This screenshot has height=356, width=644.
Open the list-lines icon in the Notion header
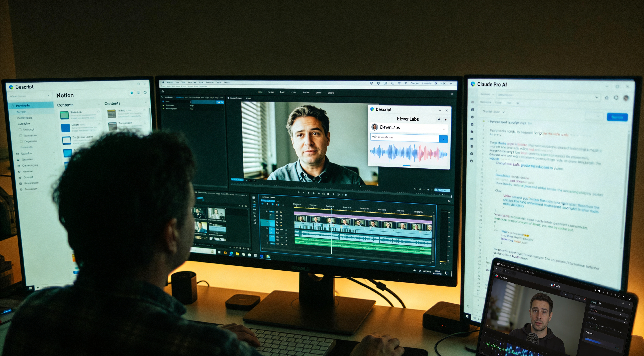tap(139, 93)
